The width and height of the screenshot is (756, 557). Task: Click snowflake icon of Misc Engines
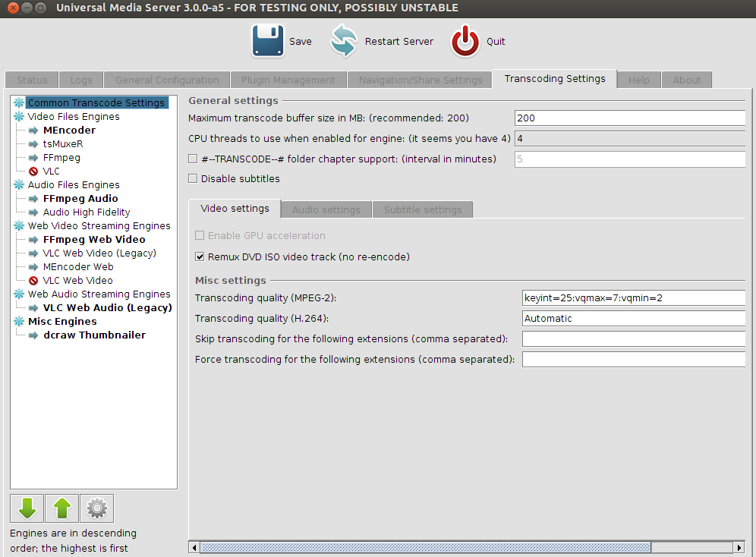coord(19,322)
